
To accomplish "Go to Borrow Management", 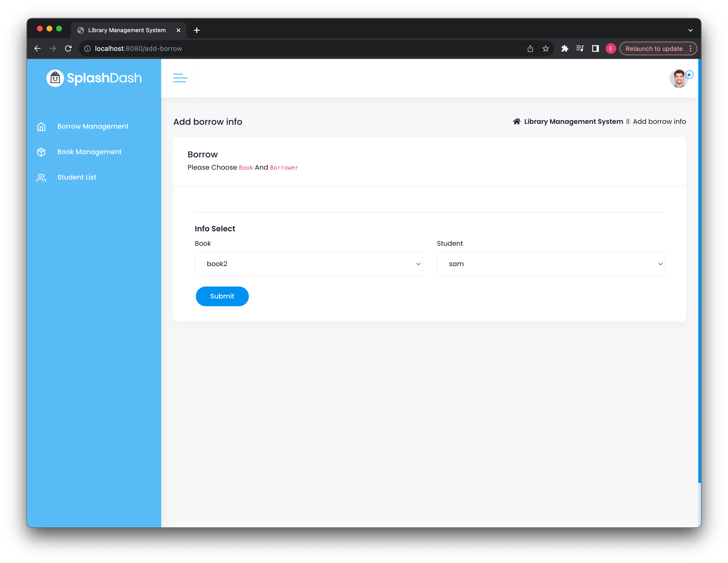I will click(93, 126).
